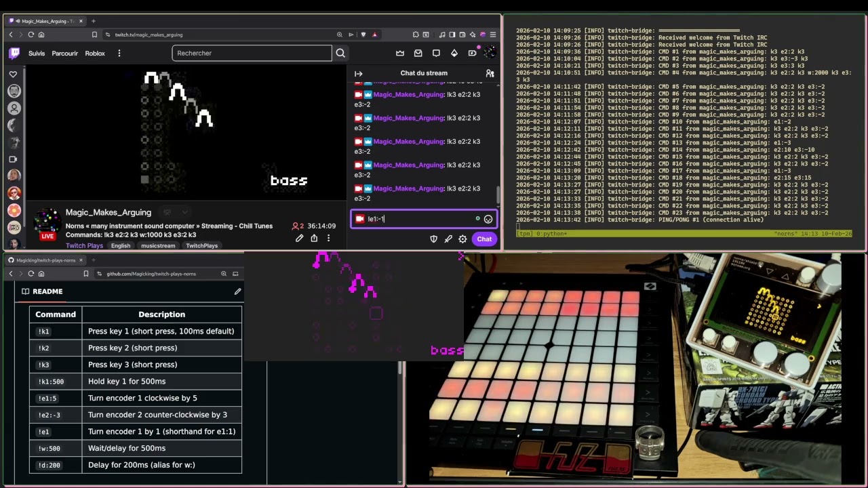Viewport: 868px width, 488px height.
Task: Click the viewer count indicator
Action: [298, 226]
